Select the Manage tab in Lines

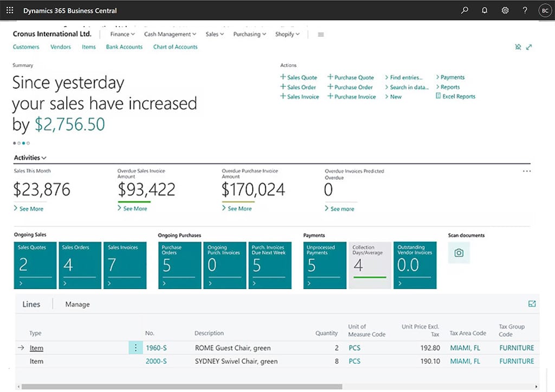(x=78, y=304)
